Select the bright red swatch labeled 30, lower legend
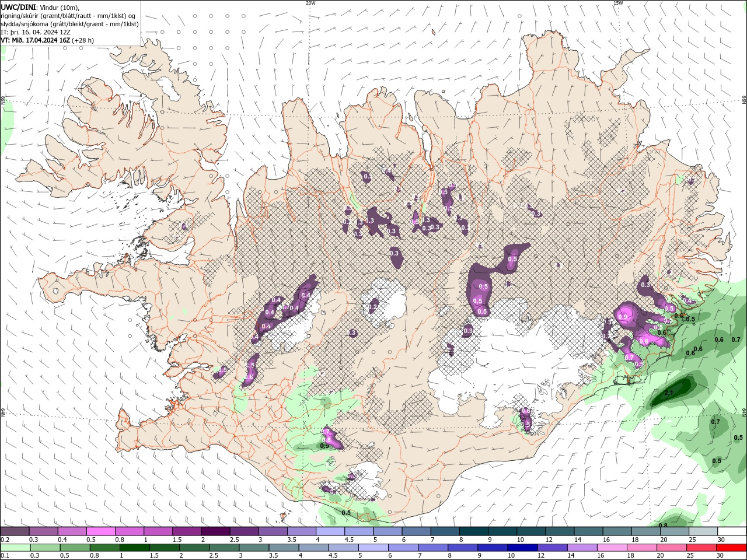The height and width of the screenshot is (560, 747). pyautogui.click(x=731, y=548)
